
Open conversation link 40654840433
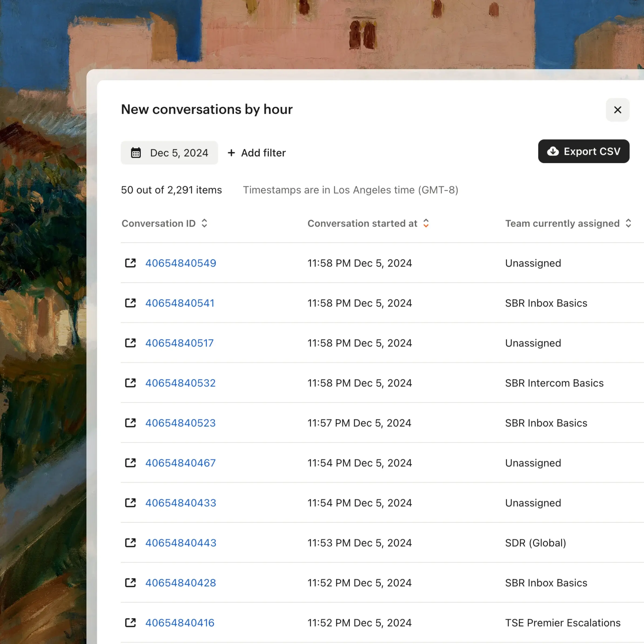pos(181,503)
